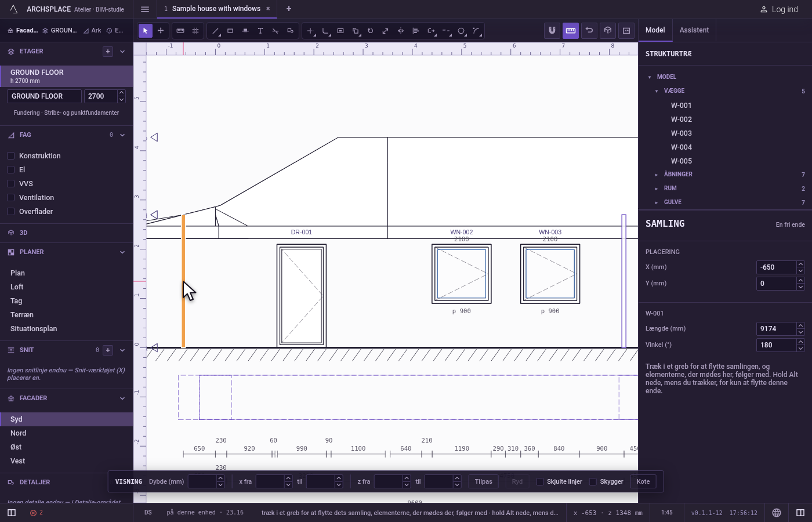This screenshot has height=522, width=812.
Task: Collapse the Fag section chevron
Action: [x=122, y=135]
